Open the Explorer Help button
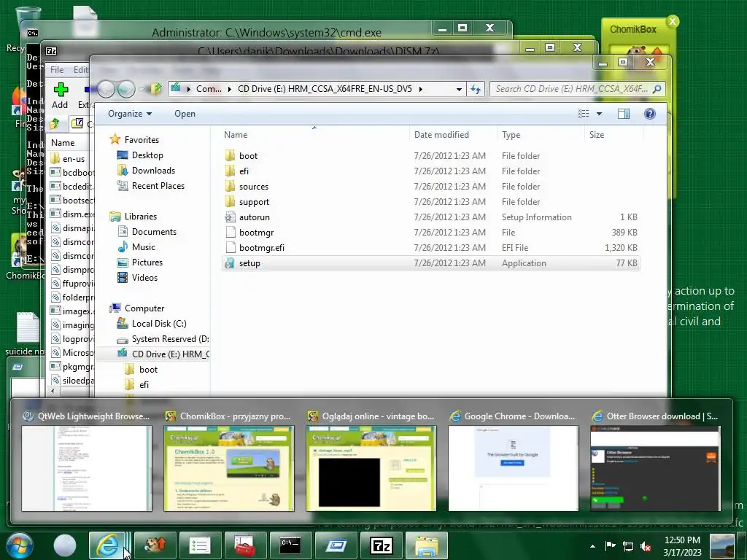 [x=650, y=113]
